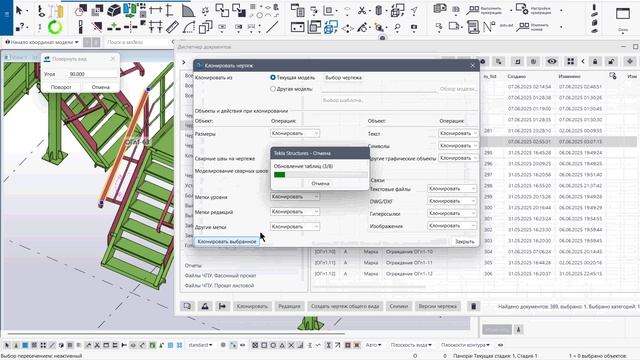The image size is (640, 360).
Task: Open the 'Начало координат модели' dropdown
Action: 42,42
